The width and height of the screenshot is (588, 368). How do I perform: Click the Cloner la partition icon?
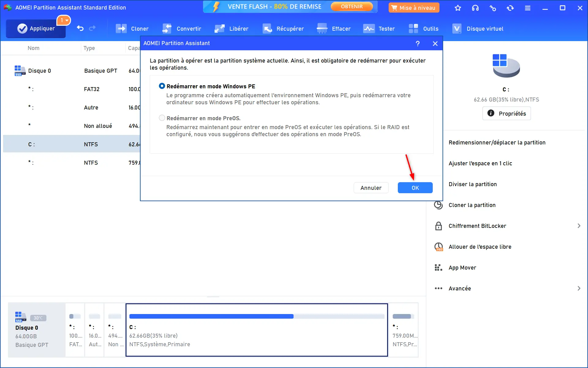coord(439,205)
